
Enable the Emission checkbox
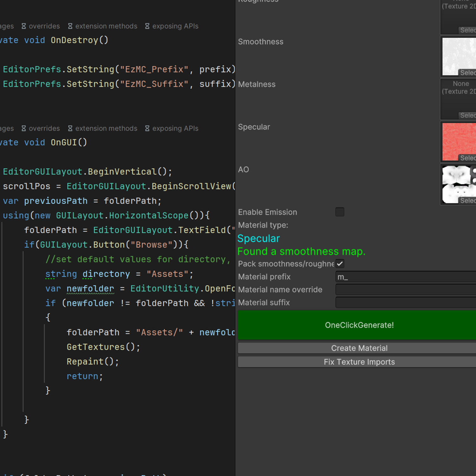tap(340, 212)
